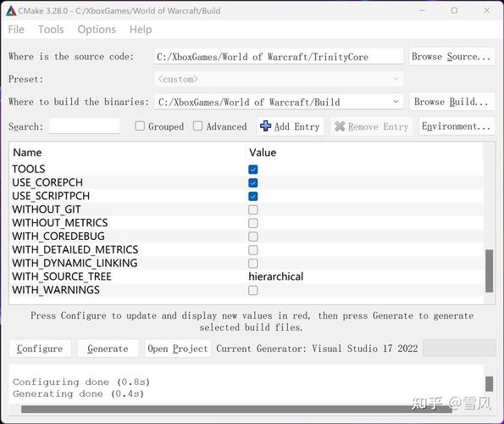Close the CMake window

[487, 11]
